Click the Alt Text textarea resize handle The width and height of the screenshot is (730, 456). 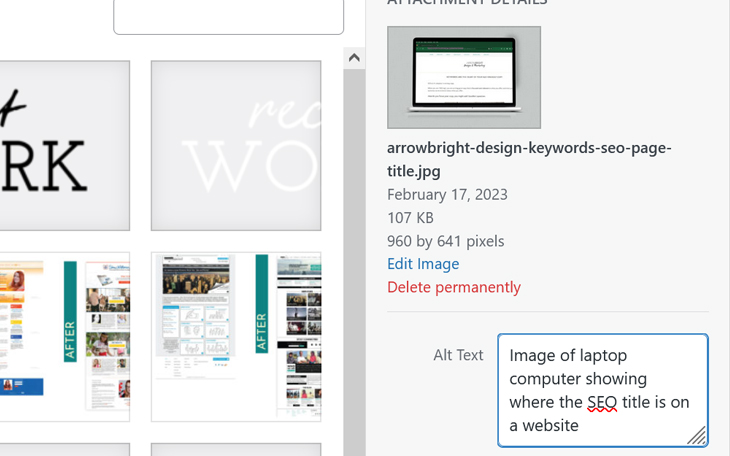pos(697,435)
